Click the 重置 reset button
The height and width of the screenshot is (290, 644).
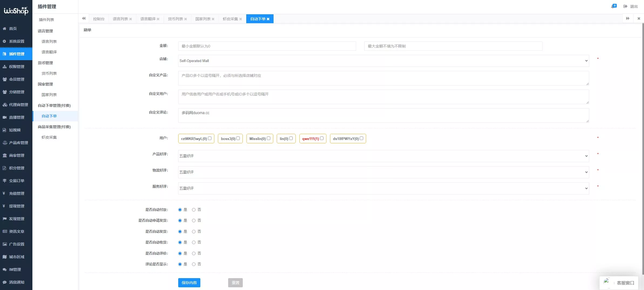235,283
